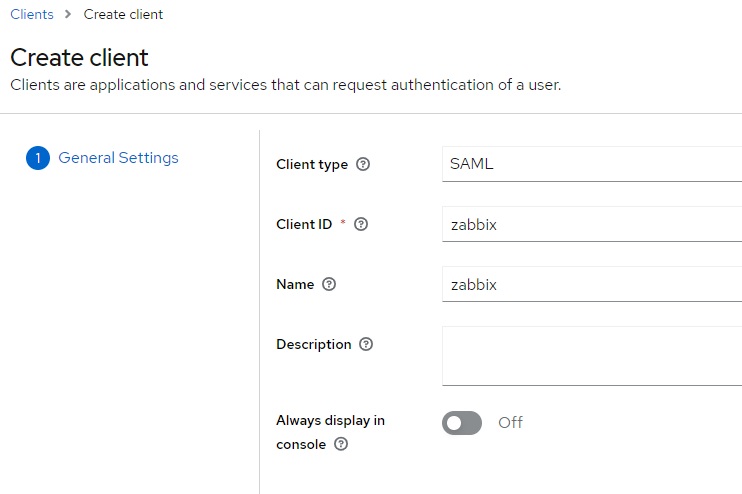Click into the Name text field
The height and width of the screenshot is (494, 742).
[x=590, y=284]
